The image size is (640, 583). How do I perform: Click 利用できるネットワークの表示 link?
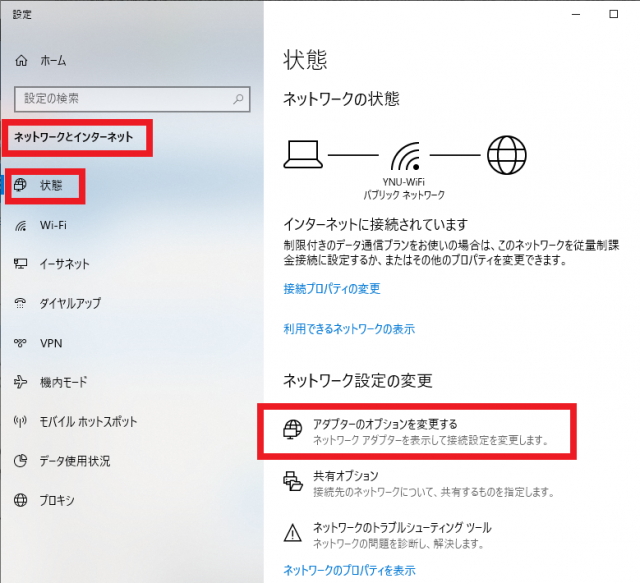pyautogui.click(x=349, y=329)
